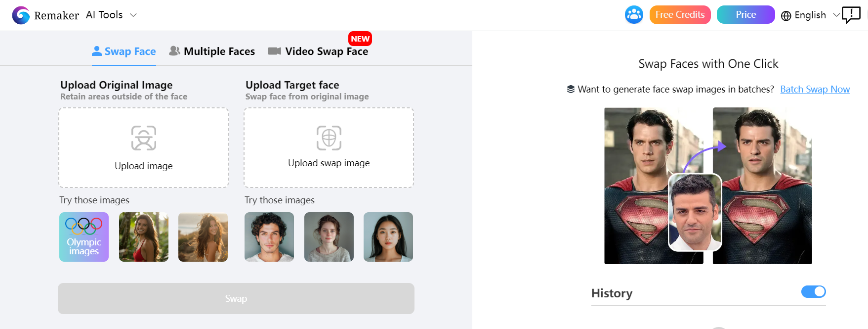The height and width of the screenshot is (329, 868).
Task: Click 'Retain areas outside of the face' text
Action: (124, 96)
